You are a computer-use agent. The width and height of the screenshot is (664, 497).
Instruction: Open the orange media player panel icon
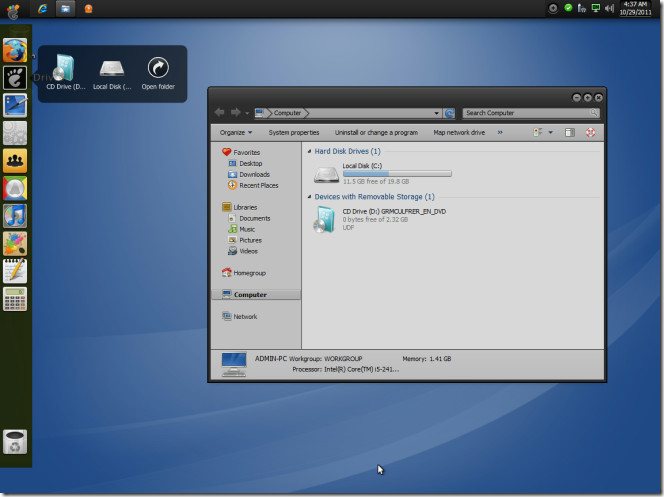click(88, 8)
